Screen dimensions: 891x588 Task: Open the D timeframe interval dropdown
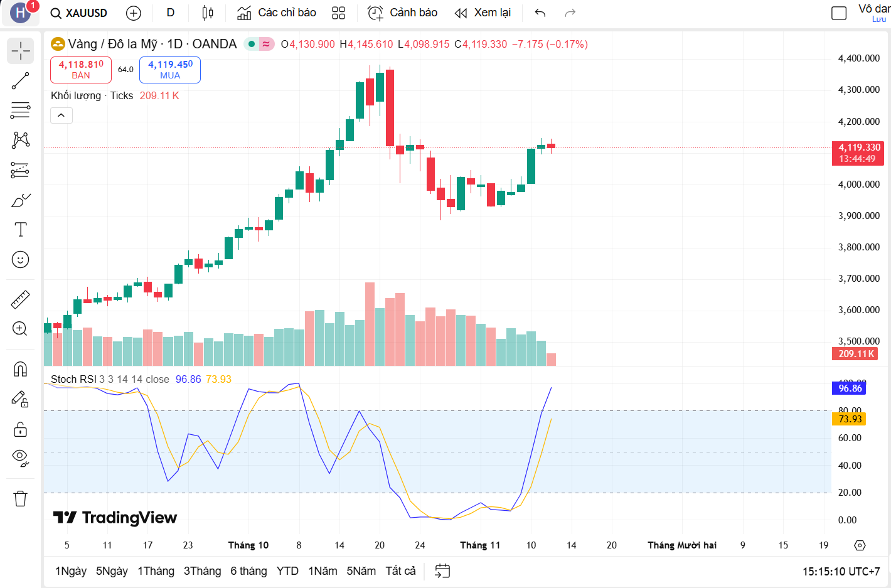[170, 13]
